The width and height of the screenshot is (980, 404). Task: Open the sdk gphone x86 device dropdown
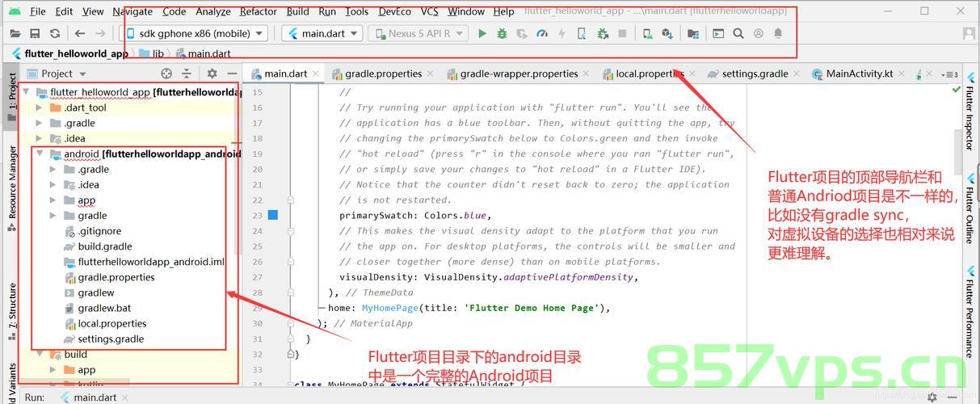(x=194, y=33)
